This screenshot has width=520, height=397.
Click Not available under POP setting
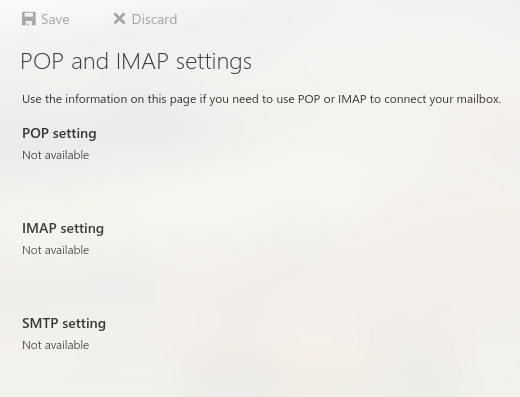pos(56,155)
